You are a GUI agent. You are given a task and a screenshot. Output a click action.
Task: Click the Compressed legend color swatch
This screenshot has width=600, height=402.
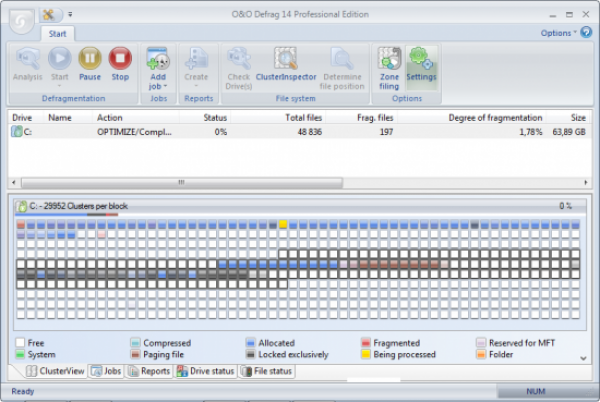(x=135, y=342)
